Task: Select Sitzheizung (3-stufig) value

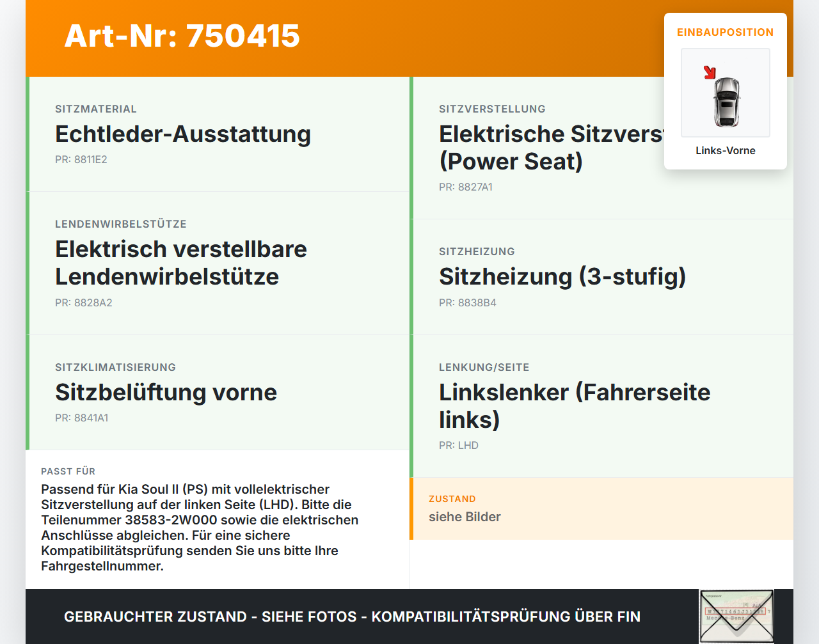Action: (562, 276)
